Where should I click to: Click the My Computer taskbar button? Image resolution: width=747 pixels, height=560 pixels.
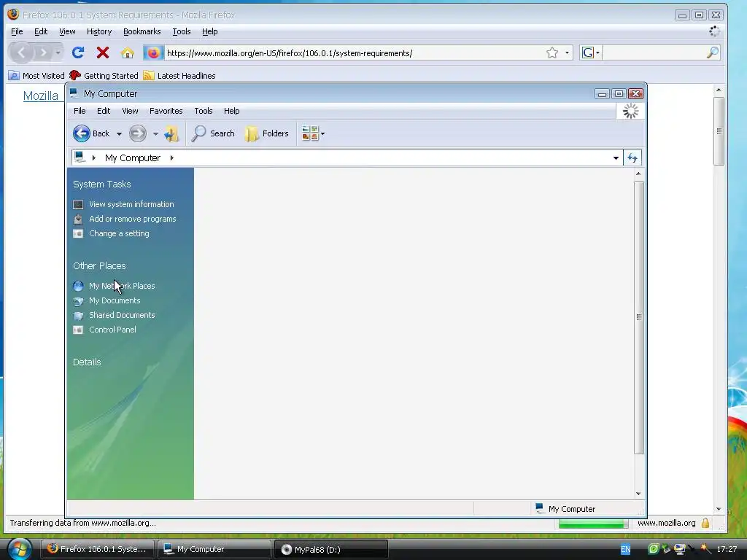(214, 550)
